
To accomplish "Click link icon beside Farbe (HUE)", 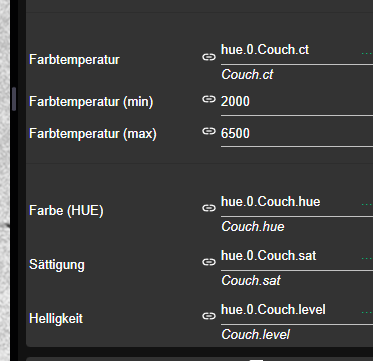I will 209,208.
